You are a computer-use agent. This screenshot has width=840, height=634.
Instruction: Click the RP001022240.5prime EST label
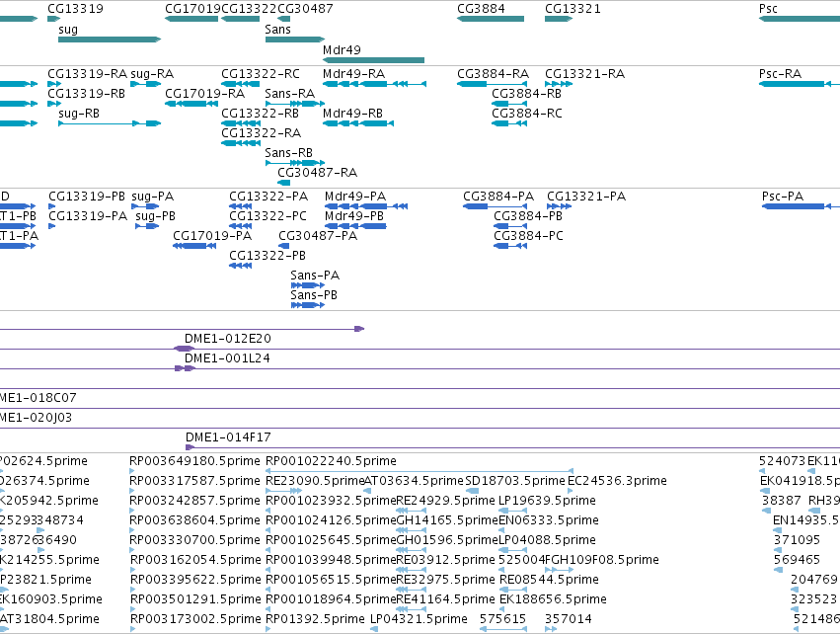click(x=331, y=461)
